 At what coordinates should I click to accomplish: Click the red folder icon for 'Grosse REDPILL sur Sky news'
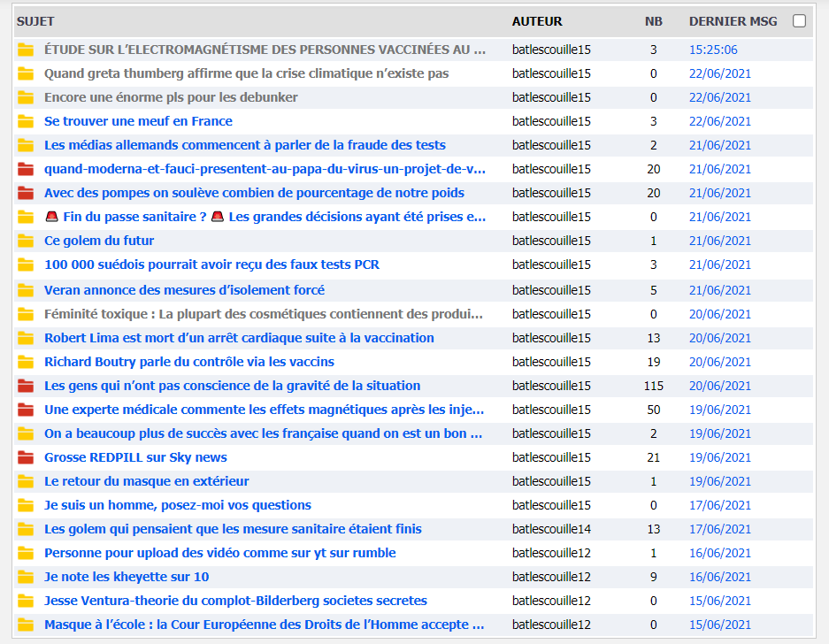click(x=26, y=458)
